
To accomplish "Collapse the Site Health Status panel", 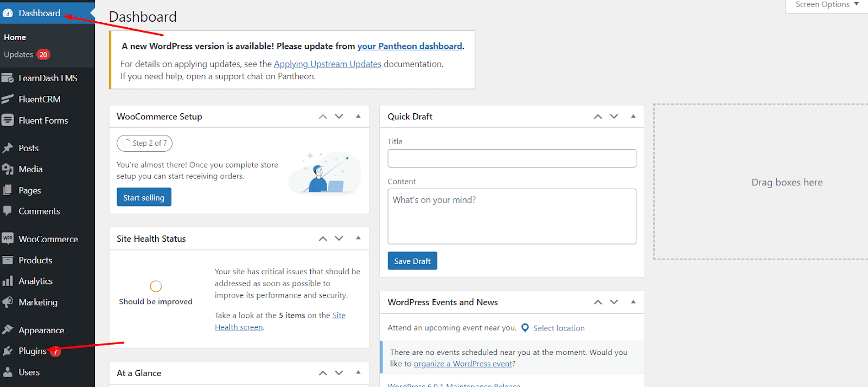I will [358, 238].
